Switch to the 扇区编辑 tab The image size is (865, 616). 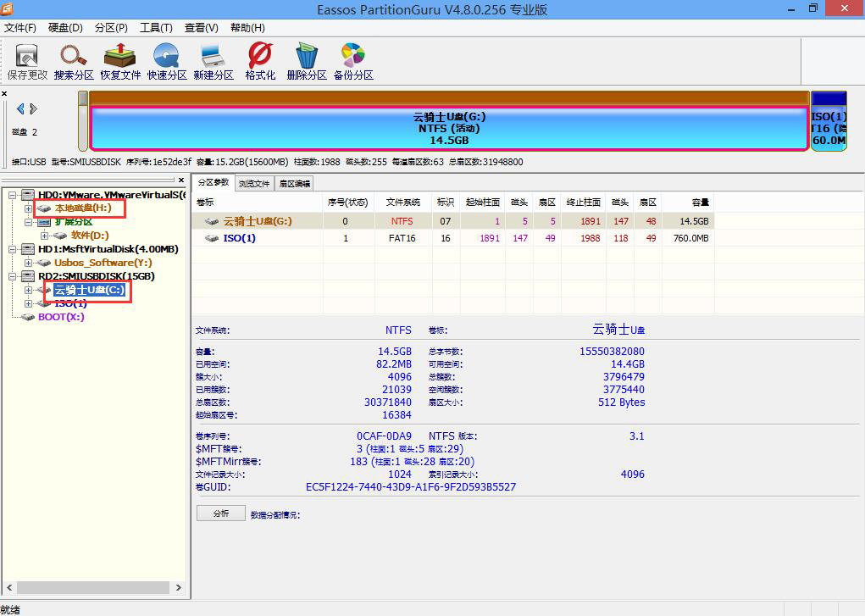pyautogui.click(x=295, y=183)
